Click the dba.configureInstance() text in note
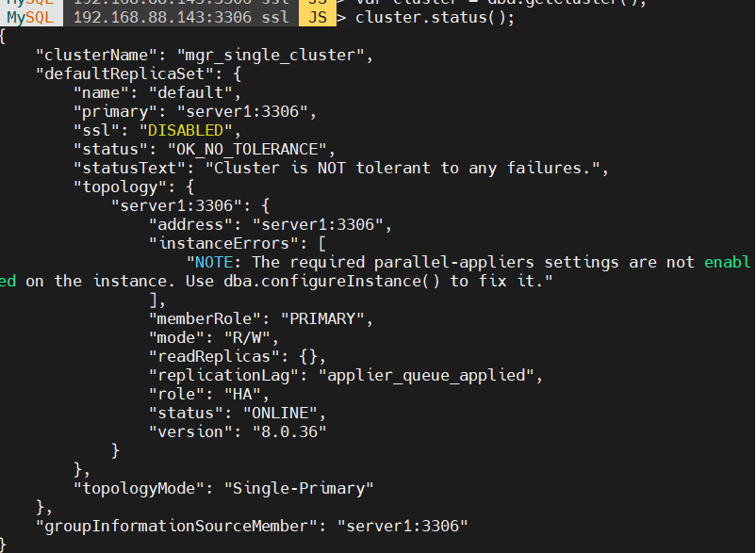Image resolution: width=756 pixels, height=553 pixels. click(x=332, y=282)
